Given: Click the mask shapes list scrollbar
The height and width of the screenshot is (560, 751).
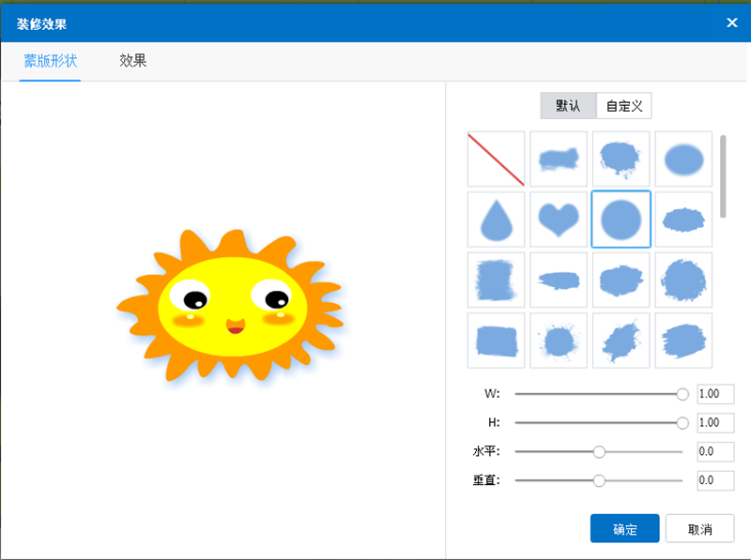Looking at the screenshot, I should pyautogui.click(x=723, y=176).
